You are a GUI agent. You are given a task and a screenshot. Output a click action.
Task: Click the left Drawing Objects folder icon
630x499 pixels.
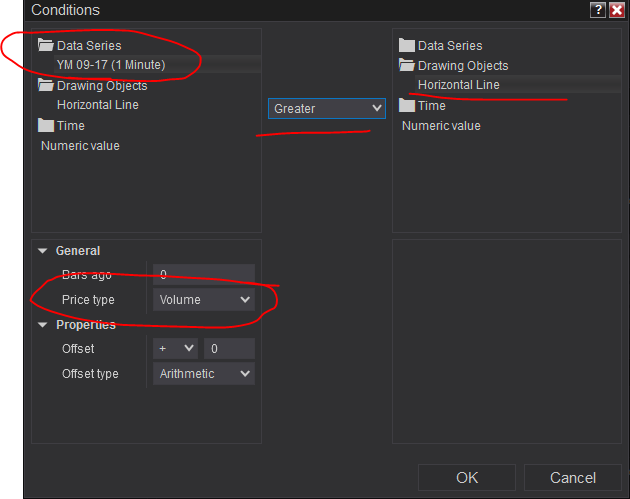(x=46, y=85)
